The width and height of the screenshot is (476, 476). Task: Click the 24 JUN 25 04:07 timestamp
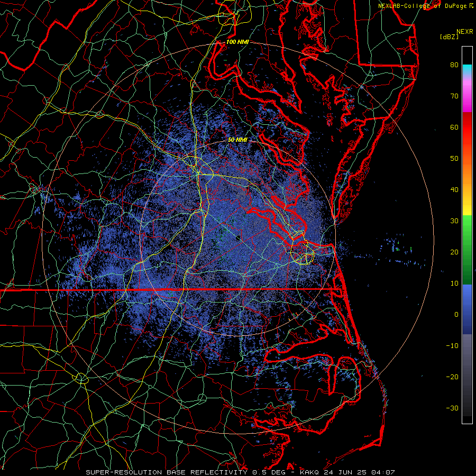[x=359, y=472]
